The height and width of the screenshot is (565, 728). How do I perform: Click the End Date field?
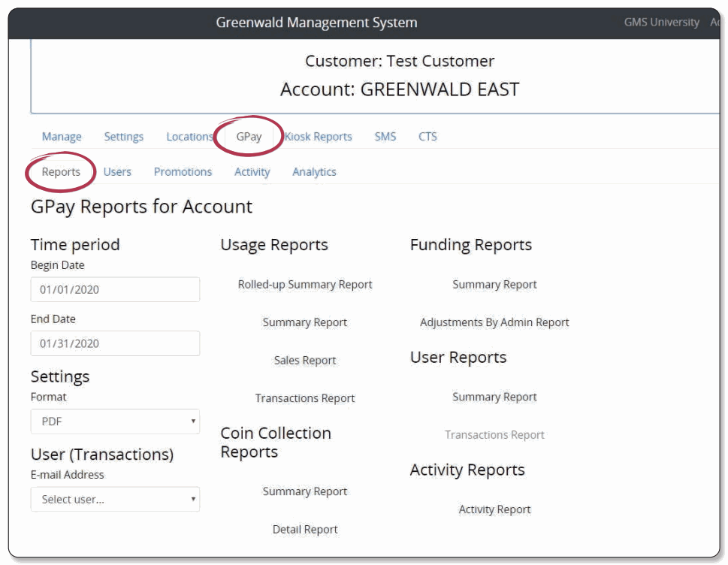coord(115,343)
